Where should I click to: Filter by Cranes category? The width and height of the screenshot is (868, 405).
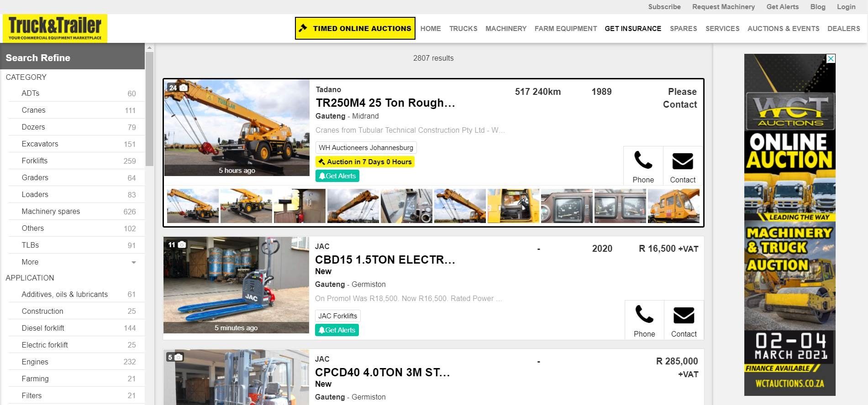point(76,110)
